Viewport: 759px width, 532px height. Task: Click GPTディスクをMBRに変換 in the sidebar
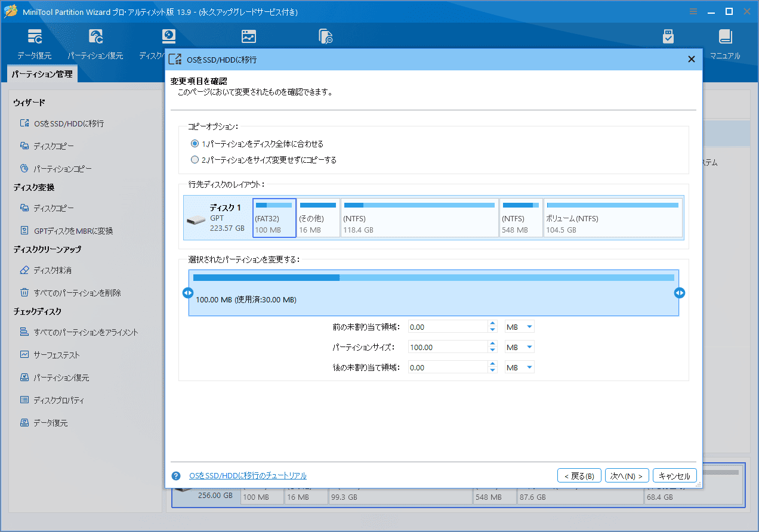coord(66,231)
